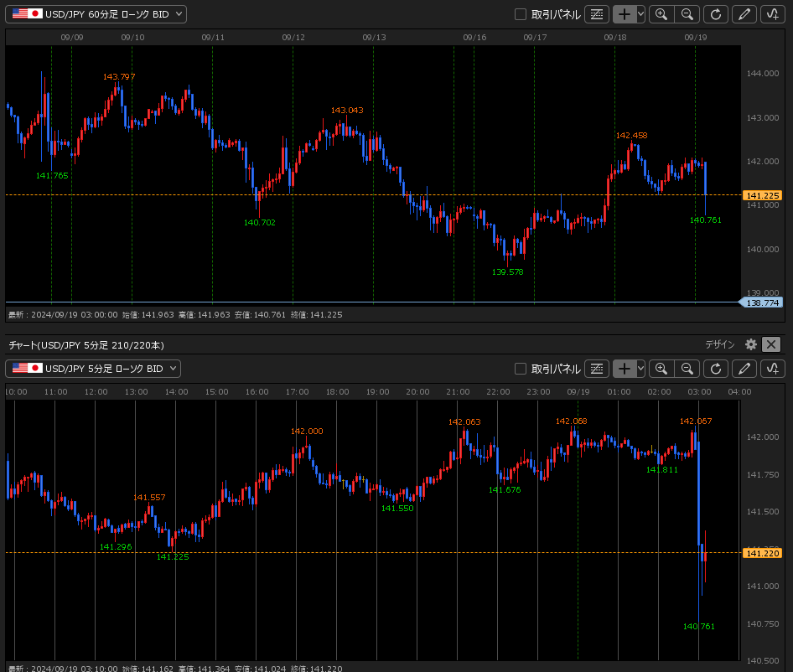Click the 142.063 high label
This screenshot has width=793, height=672.
[x=464, y=422]
